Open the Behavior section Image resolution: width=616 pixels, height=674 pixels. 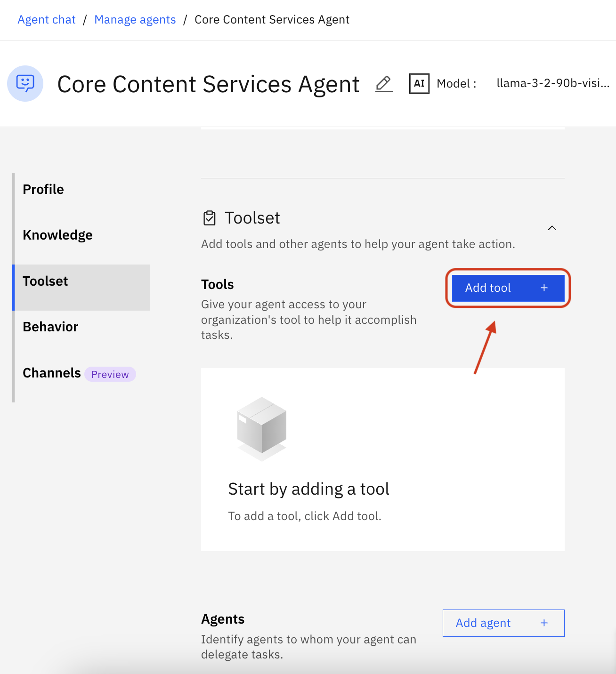50,326
